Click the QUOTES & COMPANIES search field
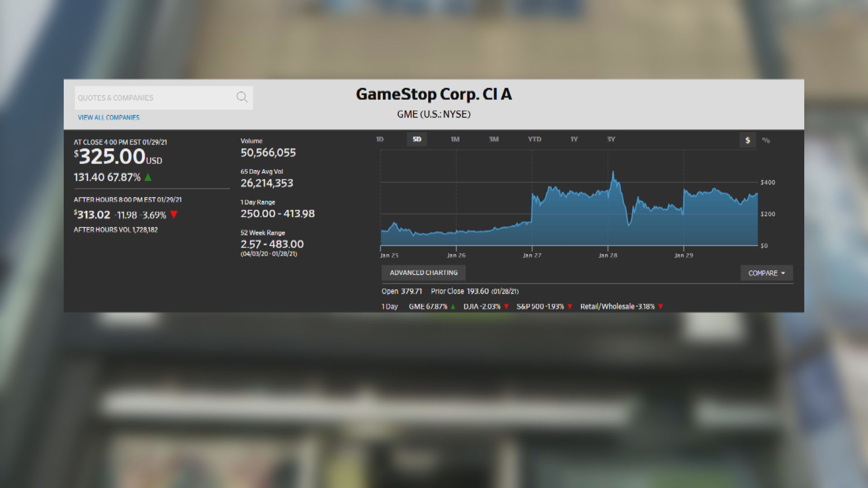868x488 pixels. (x=154, y=98)
